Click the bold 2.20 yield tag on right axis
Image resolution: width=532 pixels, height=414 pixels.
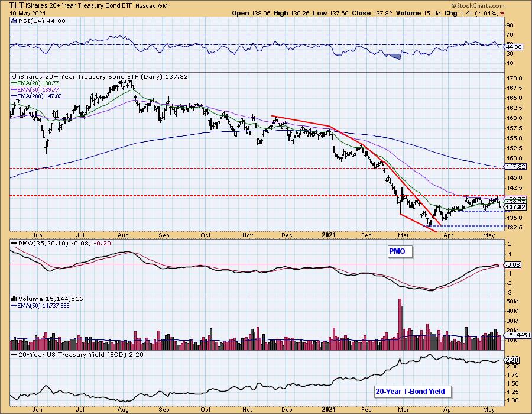pos(512,360)
